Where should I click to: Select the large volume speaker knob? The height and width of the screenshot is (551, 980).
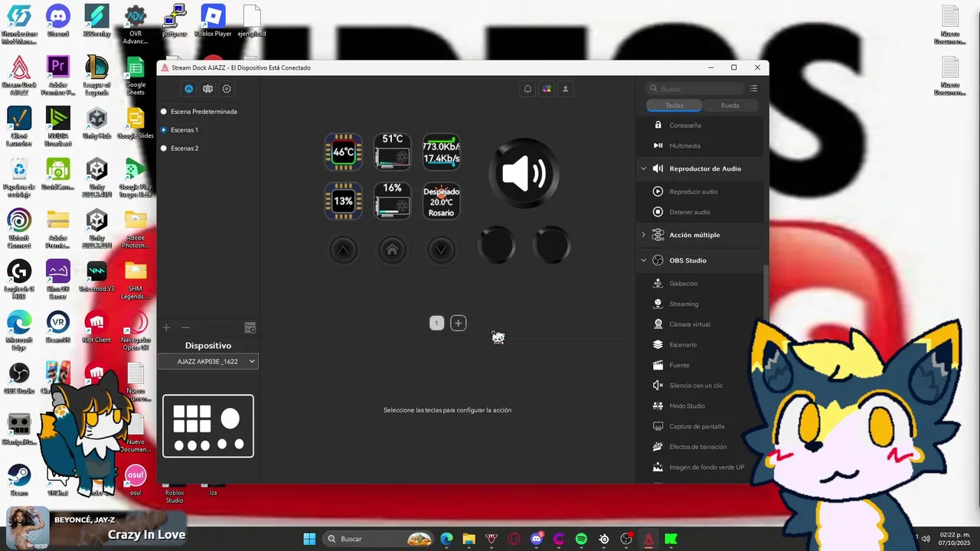pyautogui.click(x=524, y=174)
